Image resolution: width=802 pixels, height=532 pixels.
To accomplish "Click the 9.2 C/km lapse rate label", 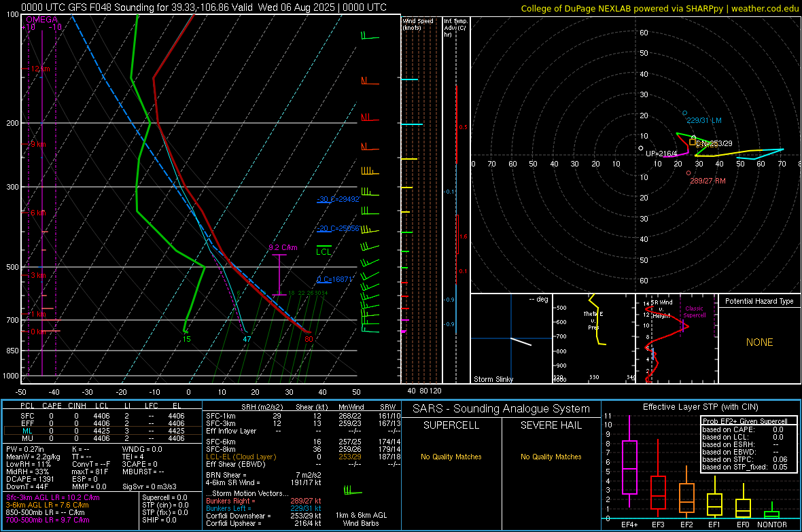I will pos(283,247).
